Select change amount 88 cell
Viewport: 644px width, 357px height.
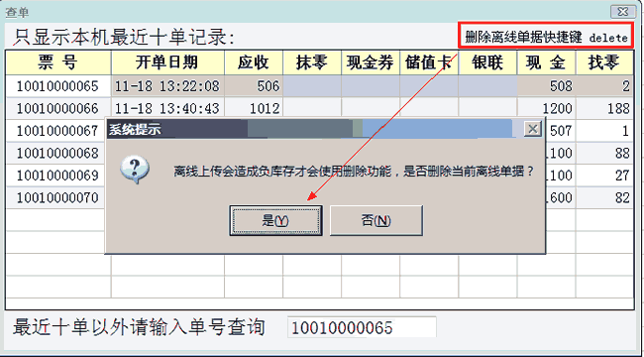click(604, 153)
